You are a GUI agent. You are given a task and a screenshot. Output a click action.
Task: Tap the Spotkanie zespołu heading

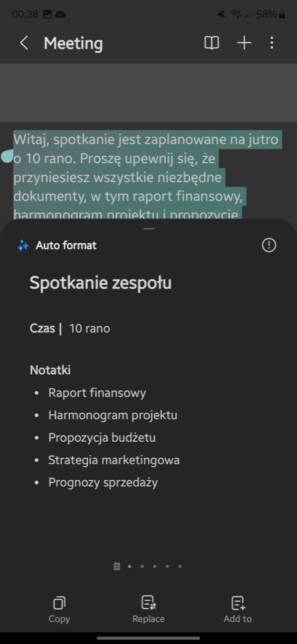101,283
